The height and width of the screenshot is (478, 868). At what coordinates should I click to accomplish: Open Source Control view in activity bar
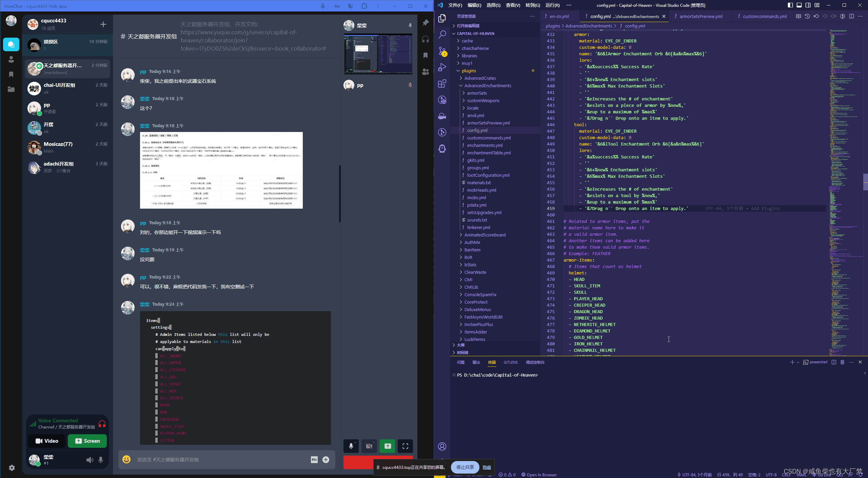(442, 51)
